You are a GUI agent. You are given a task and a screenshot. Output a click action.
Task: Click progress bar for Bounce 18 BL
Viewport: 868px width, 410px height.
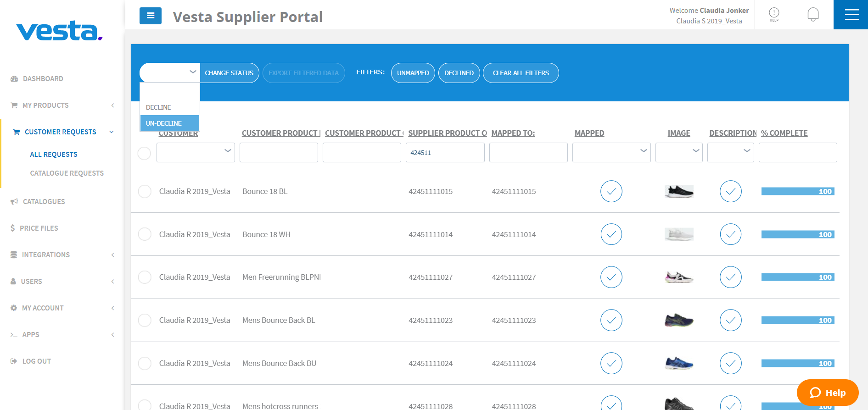pyautogui.click(x=798, y=191)
